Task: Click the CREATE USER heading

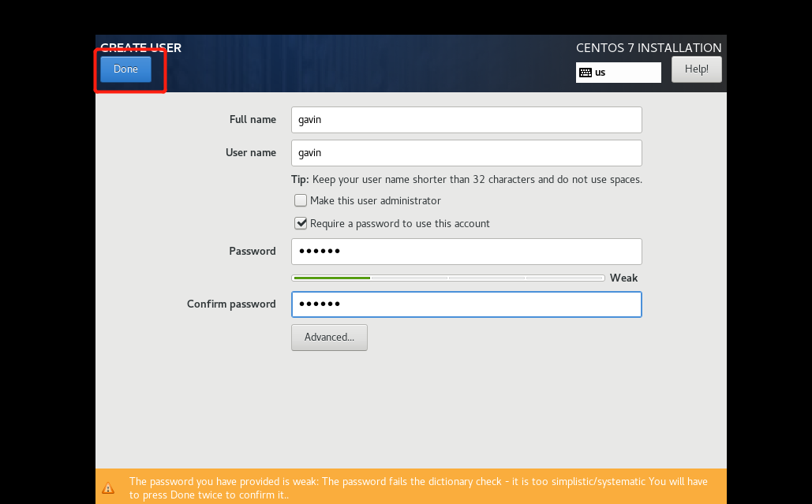Action: click(x=140, y=48)
